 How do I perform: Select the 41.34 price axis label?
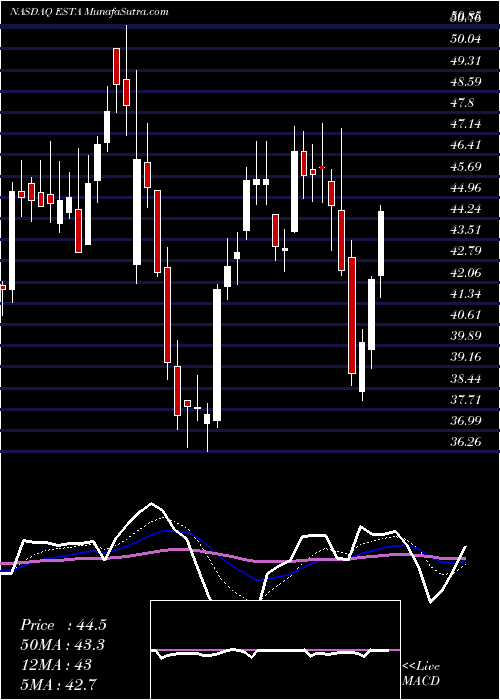pyautogui.click(x=466, y=294)
